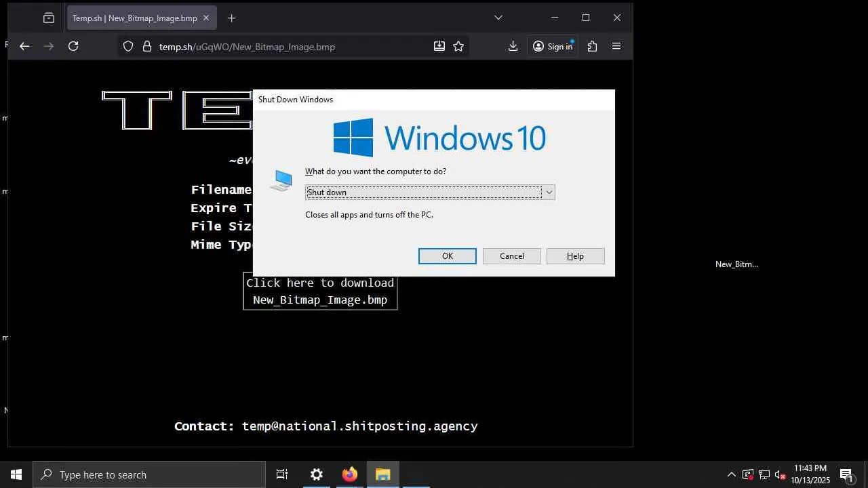The width and height of the screenshot is (868, 488).
Task: Open the tray icon with the red badge beside the network icon
Action: coord(748,474)
